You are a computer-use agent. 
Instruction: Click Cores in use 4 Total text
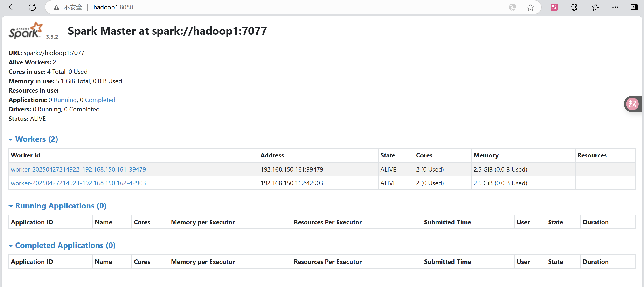(48, 72)
